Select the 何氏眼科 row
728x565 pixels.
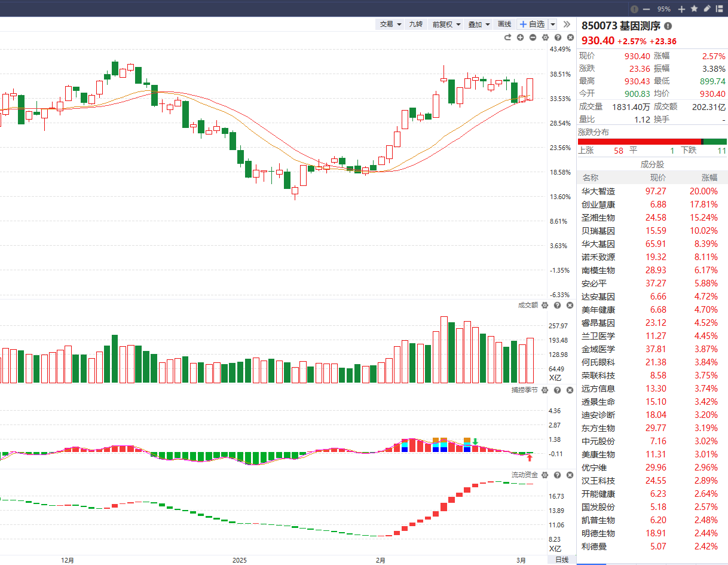click(652, 362)
